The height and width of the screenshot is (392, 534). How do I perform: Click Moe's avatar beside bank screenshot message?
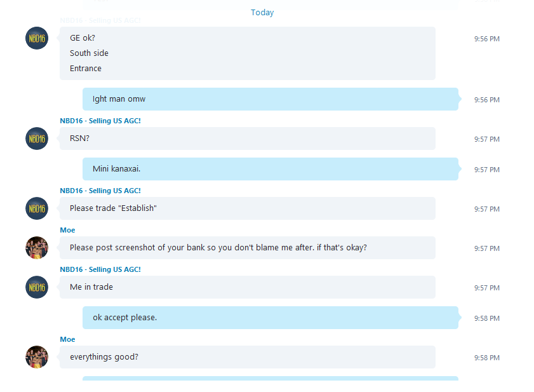coord(37,248)
